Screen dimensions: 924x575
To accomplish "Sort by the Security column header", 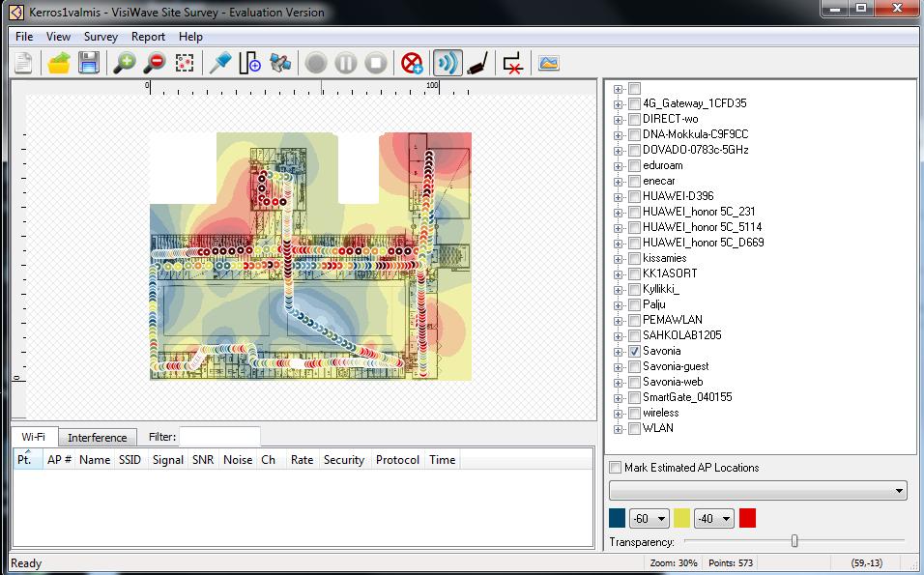I will pyautogui.click(x=344, y=460).
